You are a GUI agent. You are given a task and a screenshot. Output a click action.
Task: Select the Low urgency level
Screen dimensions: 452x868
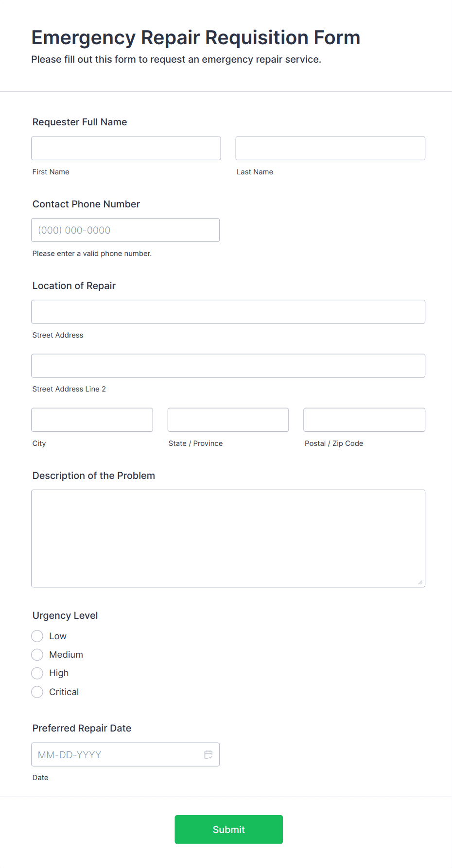[x=37, y=636]
